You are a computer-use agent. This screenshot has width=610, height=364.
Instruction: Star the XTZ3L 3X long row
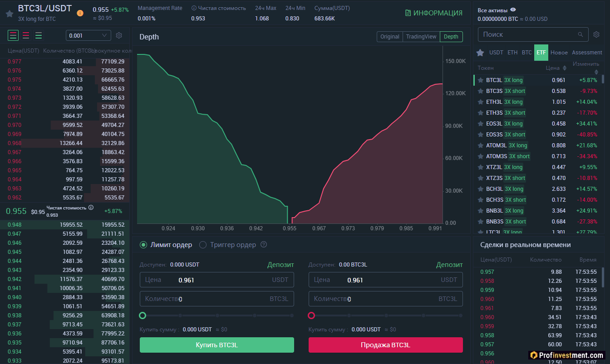(481, 167)
